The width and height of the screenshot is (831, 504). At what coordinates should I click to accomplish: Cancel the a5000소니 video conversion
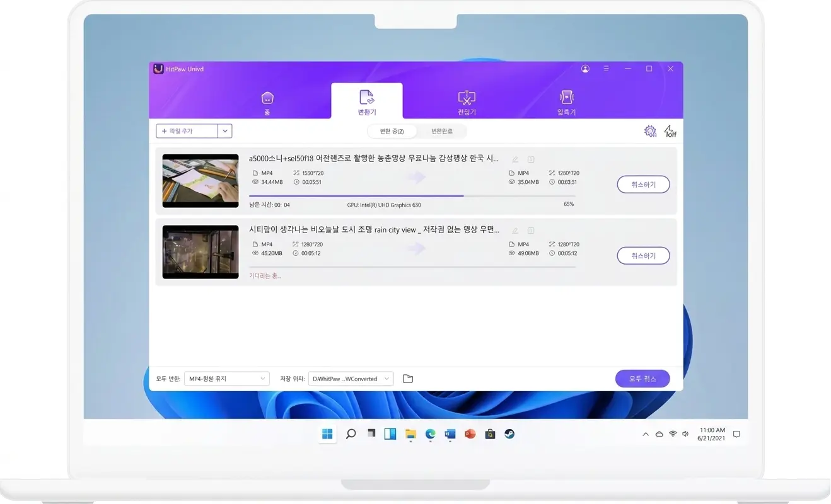643,185
